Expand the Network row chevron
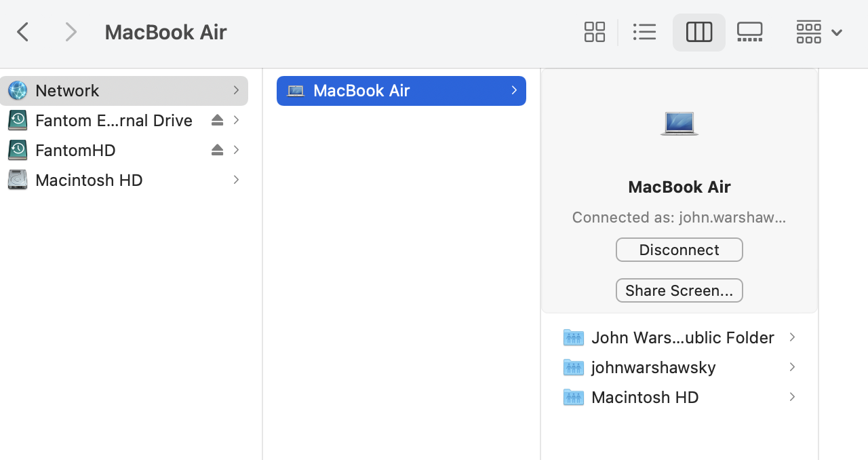The width and height of the screenshot is (868, 460). pos(236,90)
